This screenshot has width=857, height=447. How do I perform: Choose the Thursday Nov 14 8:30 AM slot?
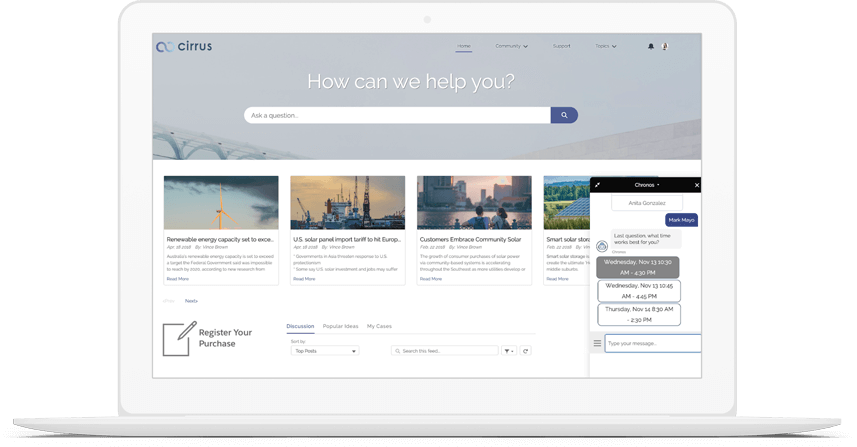638,315
